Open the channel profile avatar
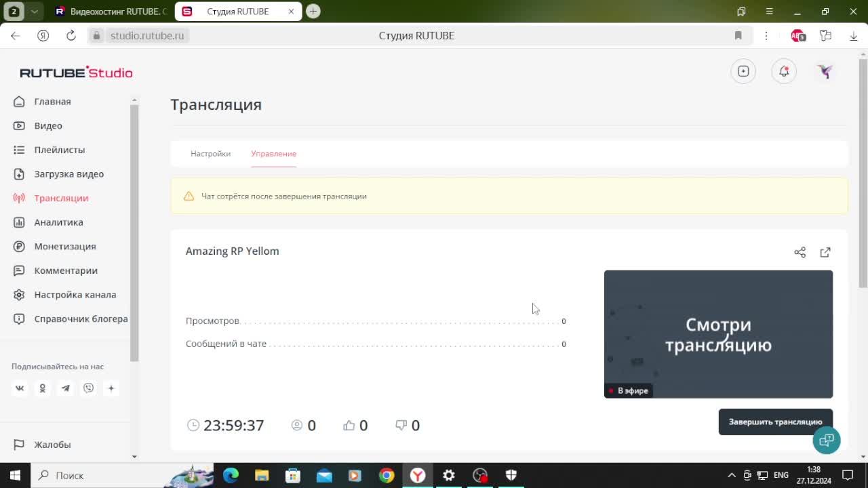This screenshot has width=868, height=488. click(x=825, y=71)
